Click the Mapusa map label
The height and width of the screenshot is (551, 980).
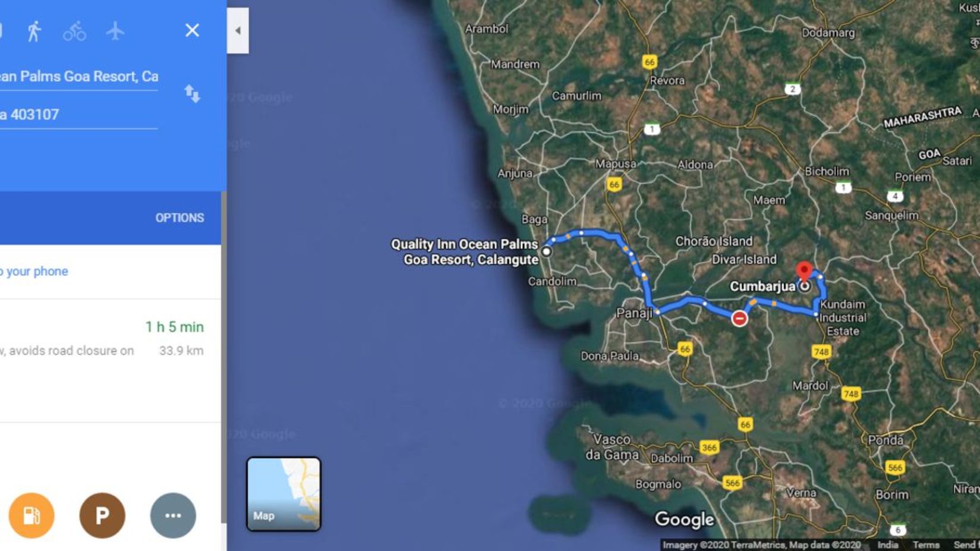pos(616,163)
